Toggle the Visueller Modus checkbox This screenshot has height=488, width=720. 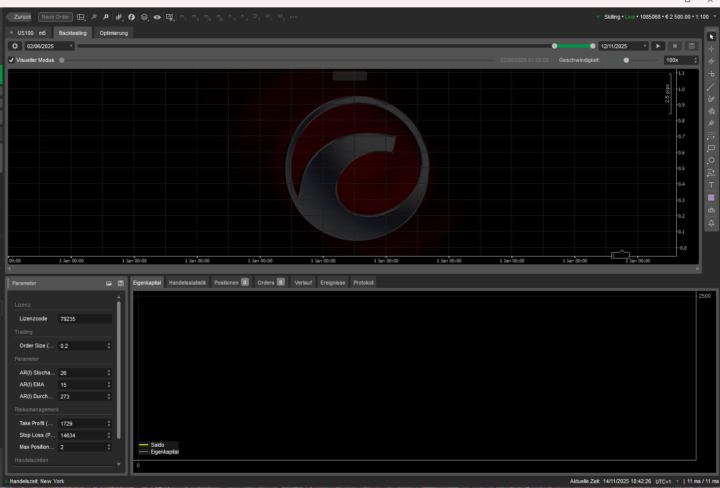tap(11, 60)
